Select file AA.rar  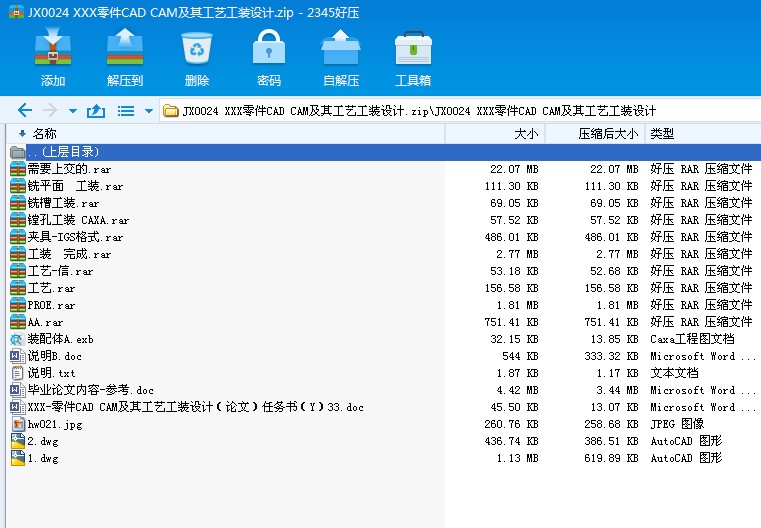point(45,322)
